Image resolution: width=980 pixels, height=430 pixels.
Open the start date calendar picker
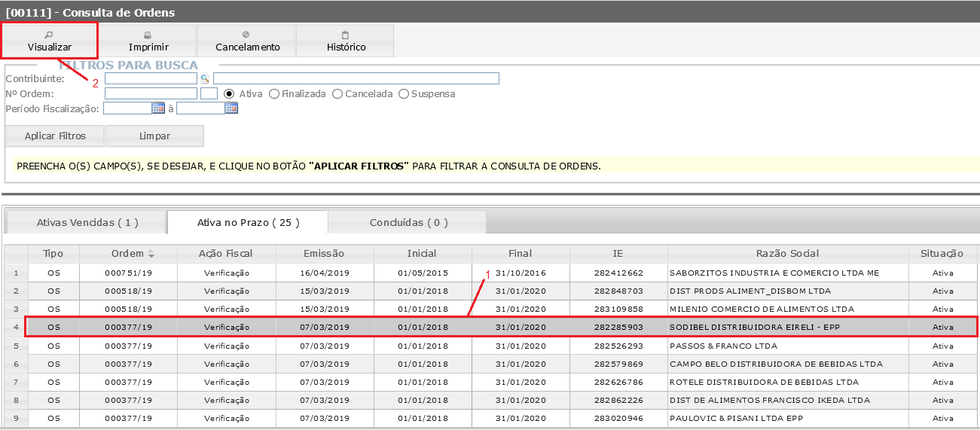click(x=158, y=108)
